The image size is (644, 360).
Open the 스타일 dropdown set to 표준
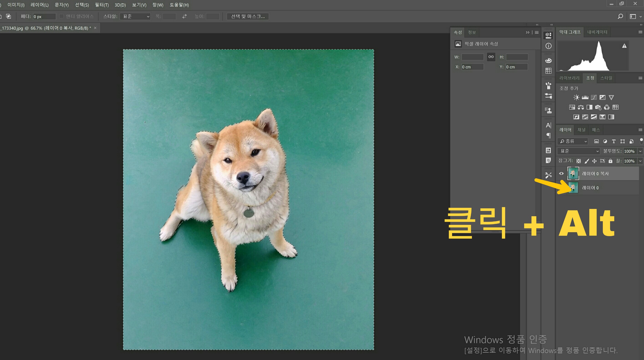tap(135, 16)
